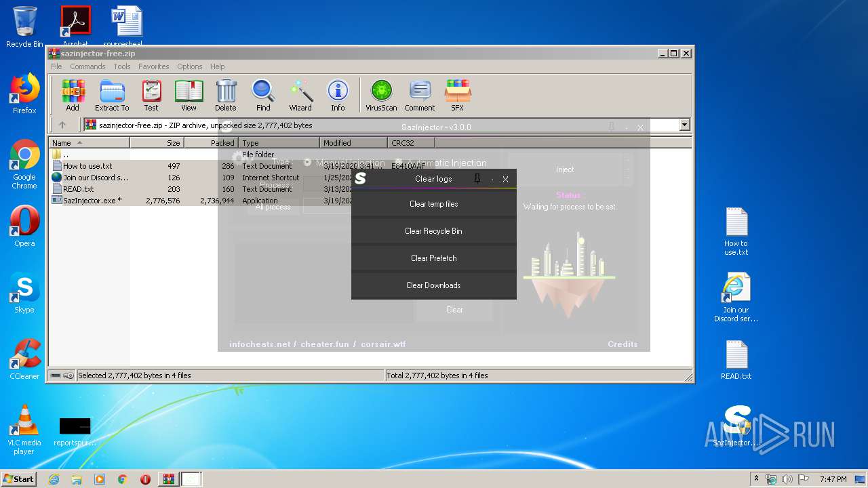The height and width of the screenshot is (488, 868).
Task: Click the volume tray icon
Action: [x=787, y=479]
